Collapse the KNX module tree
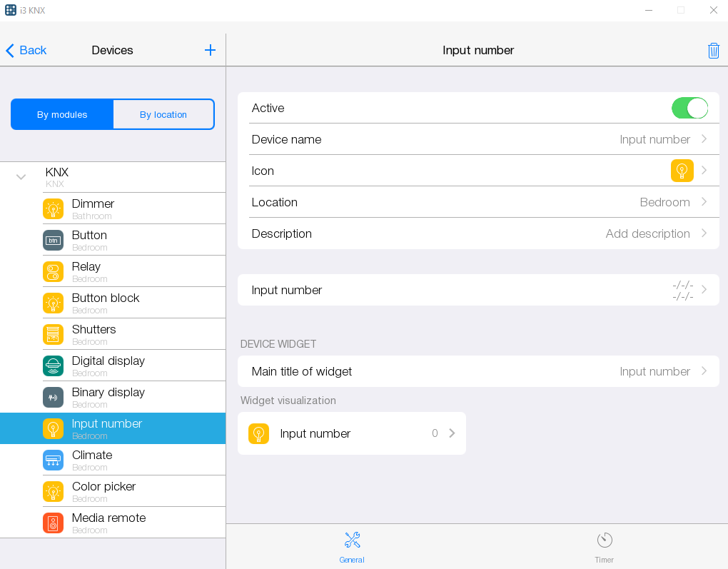Viewport: 728px width, 569px height. tap(21, 177)
